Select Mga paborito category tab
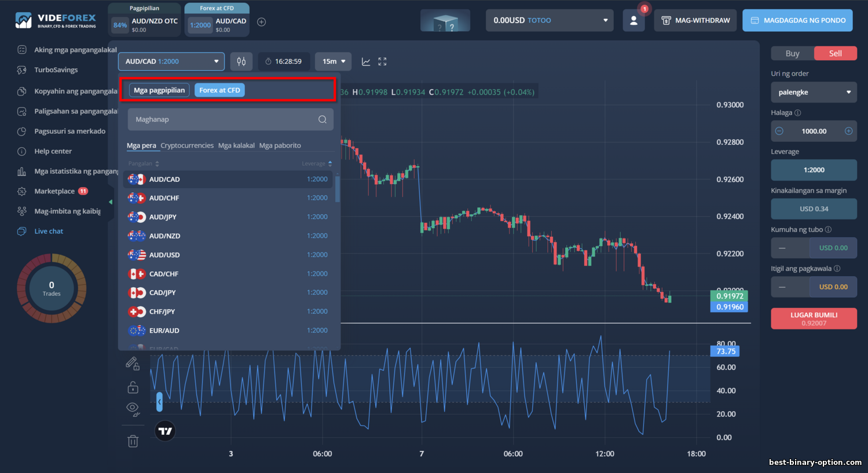868x473 pixels. [x=280, y=146]
